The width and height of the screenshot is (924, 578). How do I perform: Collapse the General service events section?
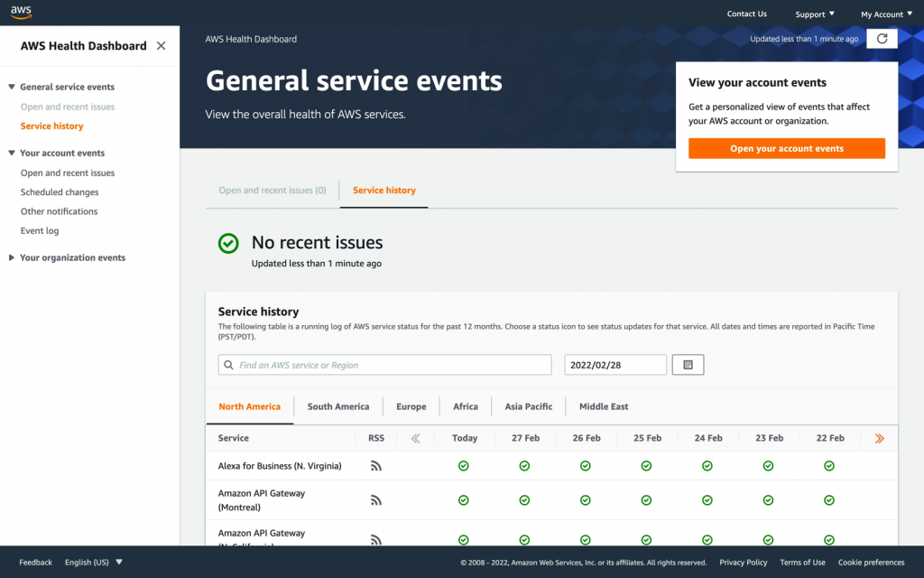pos(12,87)
